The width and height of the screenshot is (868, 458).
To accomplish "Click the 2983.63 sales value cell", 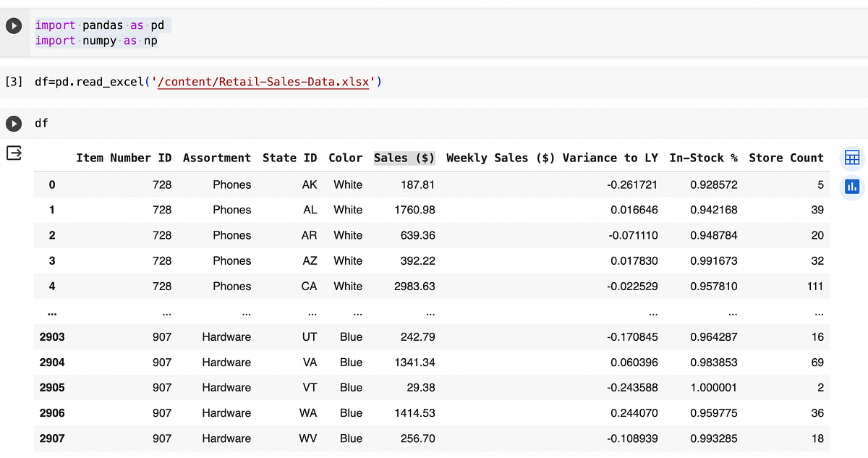I will coord(417,286).
